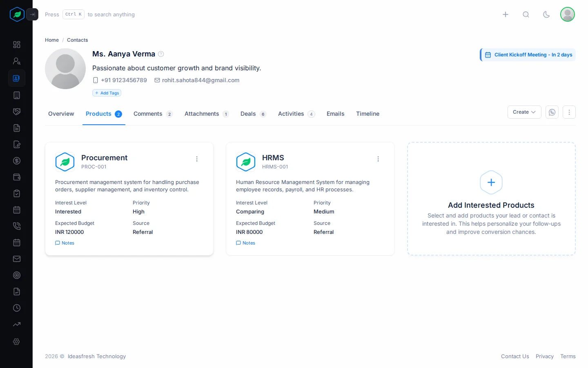The image size is (588, 368).
Task: Open the settings gear icon in sidebar
Action: (17, 341)
